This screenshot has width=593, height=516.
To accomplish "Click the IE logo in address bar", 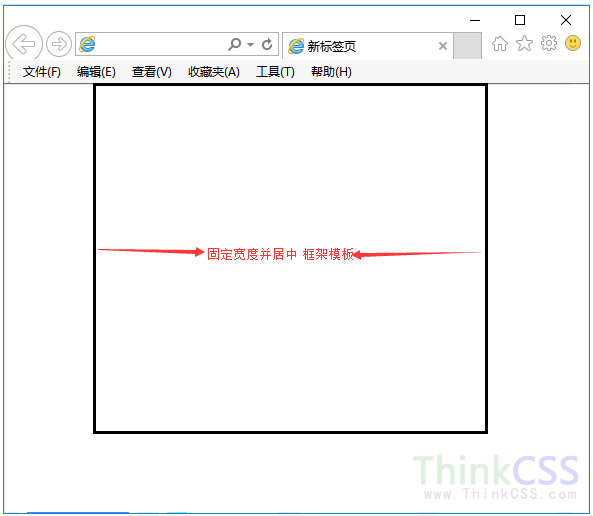I will [87, 45].
